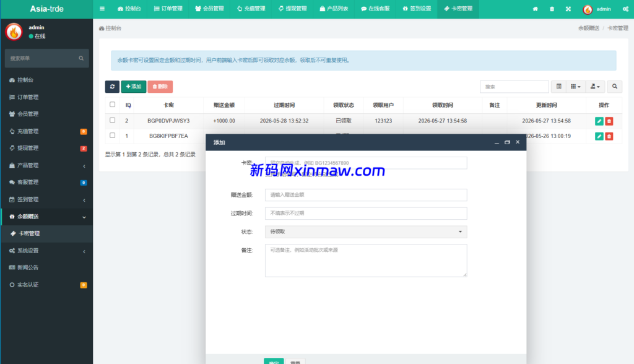Viewport: 634px width, 364px height.
Task: Delete the row with card BG8KIFPBF7EA
Action: (x=609, y=136)
